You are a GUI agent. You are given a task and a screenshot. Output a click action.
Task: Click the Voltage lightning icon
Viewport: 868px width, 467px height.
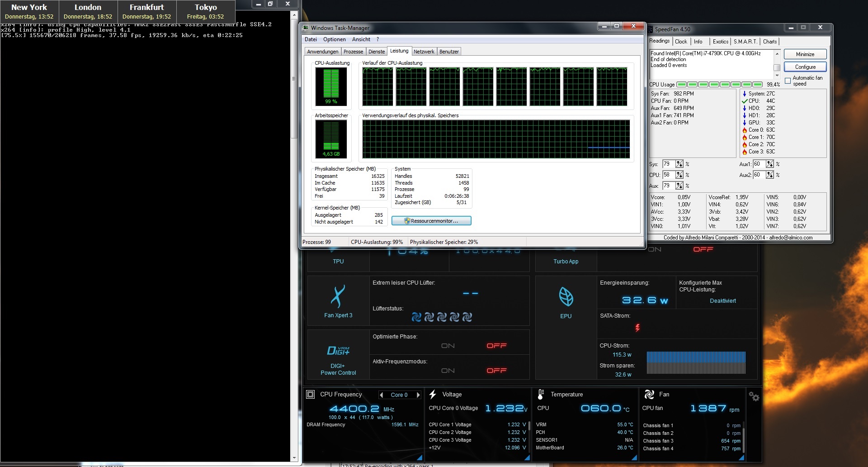[x=433, y=395]
